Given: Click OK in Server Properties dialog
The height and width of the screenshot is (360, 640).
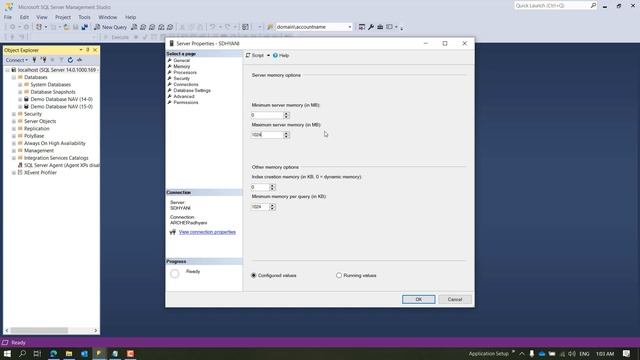Looking at the screenshot, I should [418, 299].
